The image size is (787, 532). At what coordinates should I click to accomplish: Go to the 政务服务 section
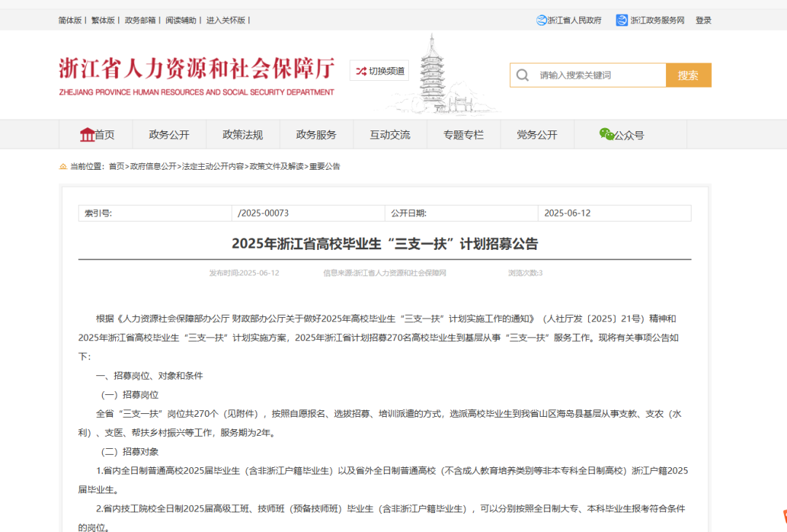click(316, 135)
